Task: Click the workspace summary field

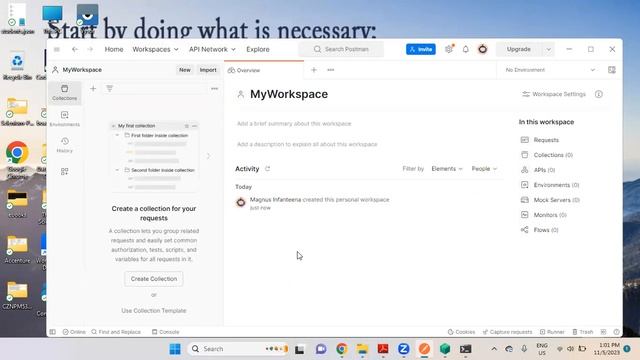Action: [294, 123]
